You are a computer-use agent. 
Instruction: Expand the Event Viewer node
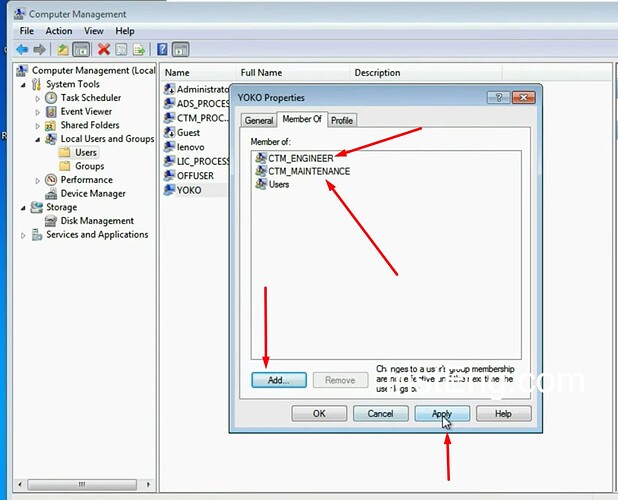[x=37, y=112]
